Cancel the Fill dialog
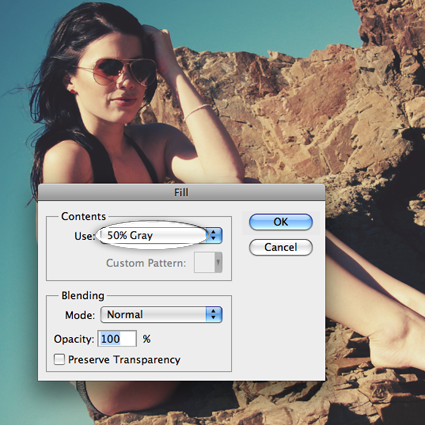The image size is (425, 425). (281, 247)
